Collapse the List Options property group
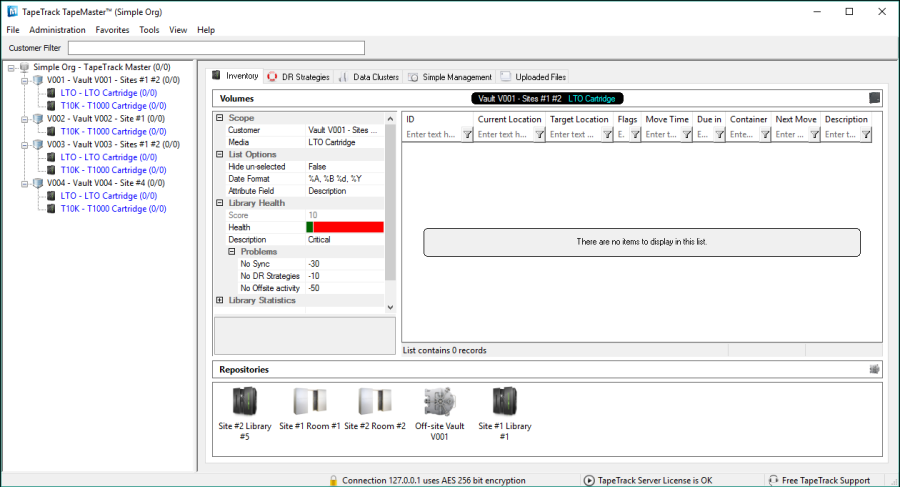The height and width of the screenshot is (487, 900). [220, 154]
